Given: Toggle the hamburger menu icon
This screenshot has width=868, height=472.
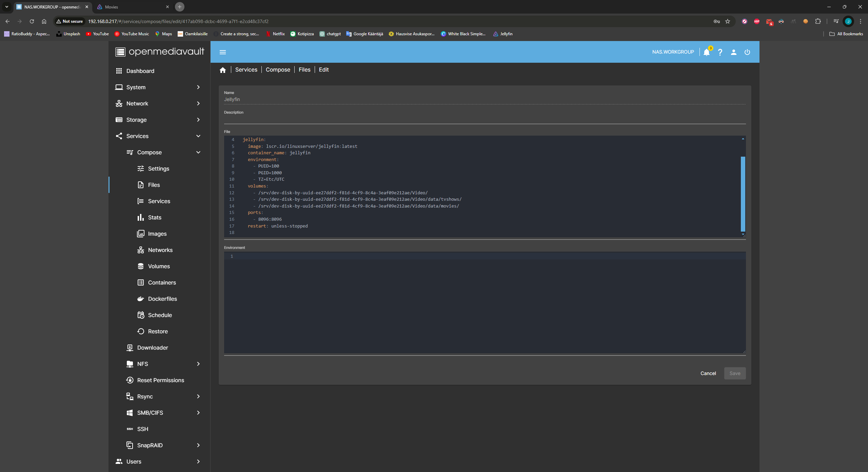Looking at the screenshot, I should click(x=223, y=52).
